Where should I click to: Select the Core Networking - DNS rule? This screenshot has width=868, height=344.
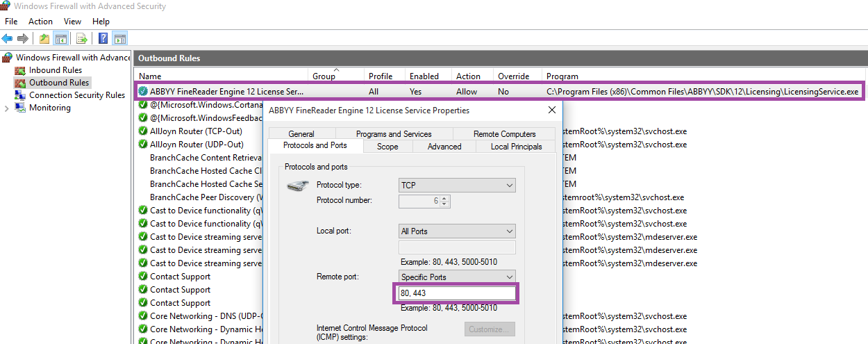coord(206,316)
